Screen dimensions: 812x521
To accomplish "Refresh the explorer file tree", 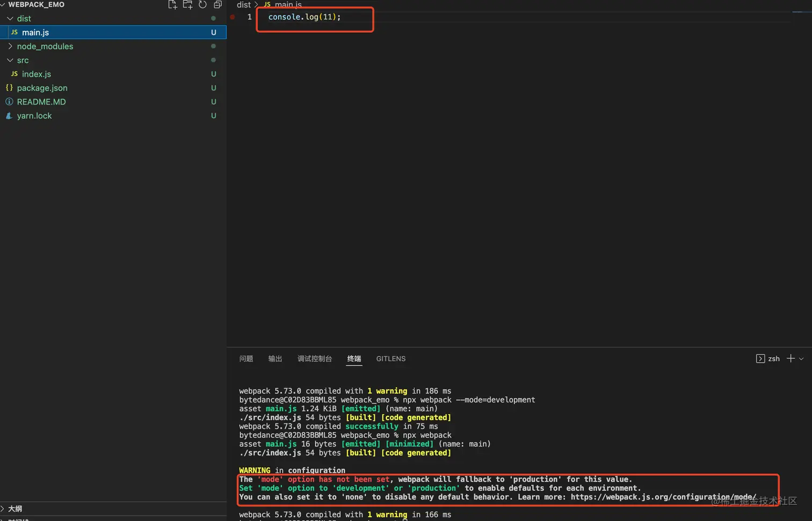I will pyautogui.click(x=202, y=5).
